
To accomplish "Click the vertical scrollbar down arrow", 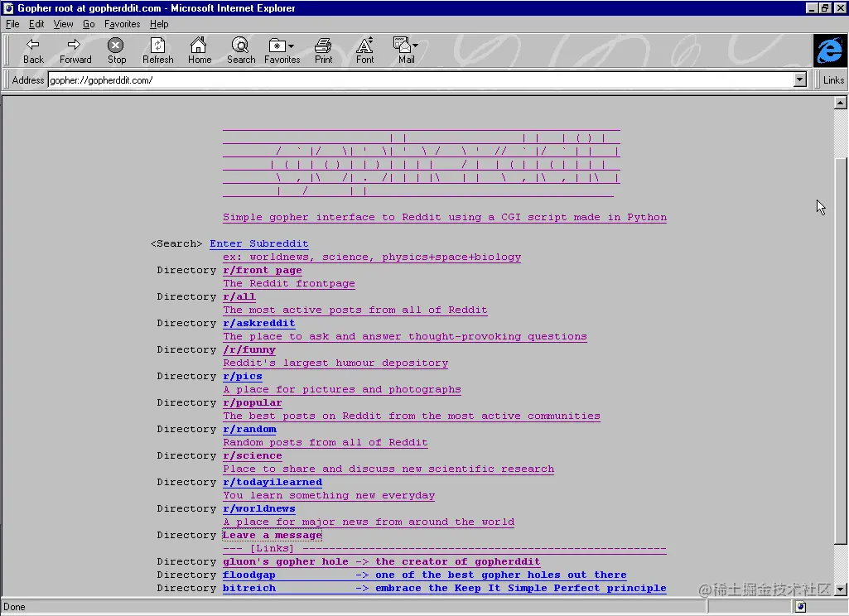I will click(841, 590).
